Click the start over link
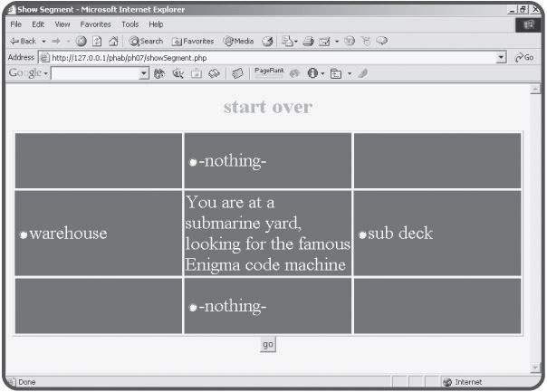This screenshot has width=547, height=392. click(x=267, y=108)
